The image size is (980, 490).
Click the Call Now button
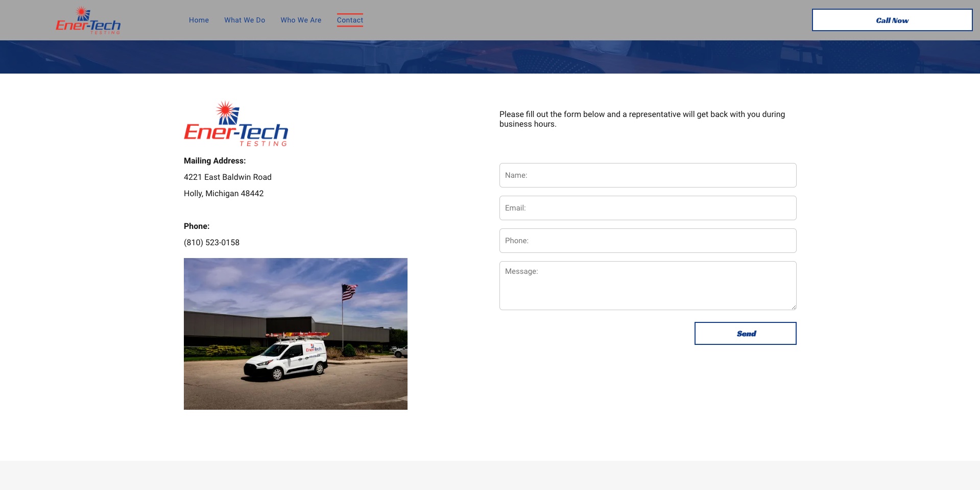[x=892, y=20]
